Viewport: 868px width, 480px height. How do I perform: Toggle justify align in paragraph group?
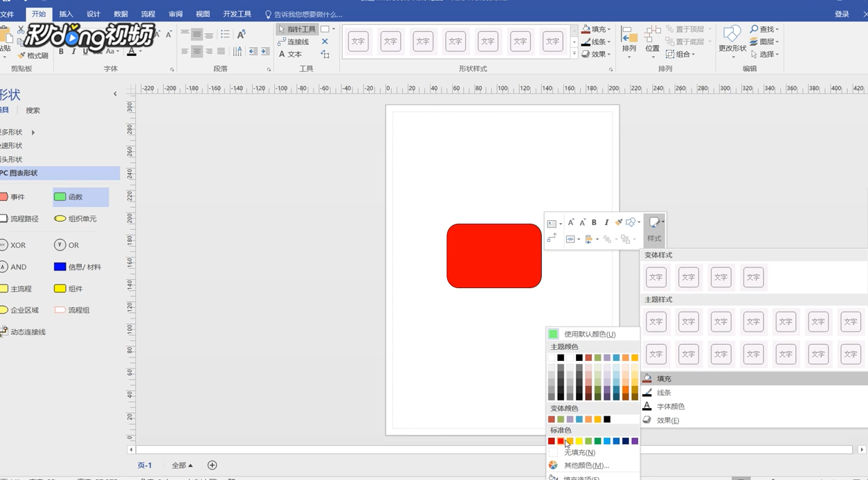tap(221, 51)
